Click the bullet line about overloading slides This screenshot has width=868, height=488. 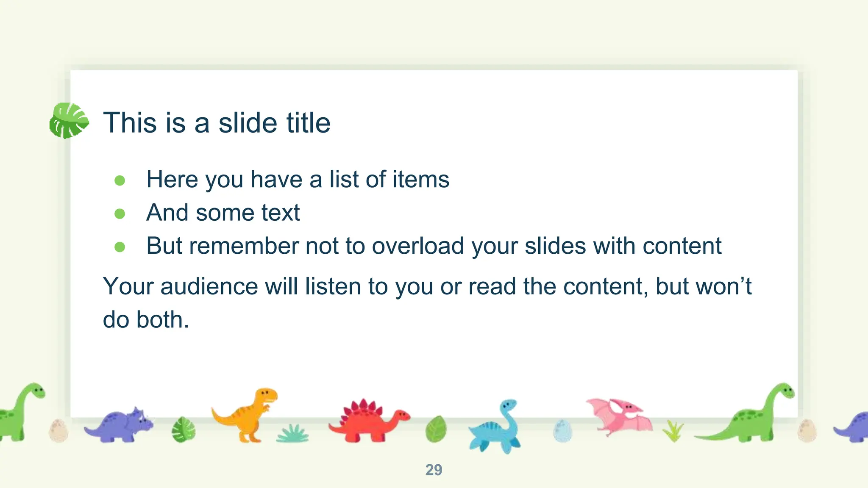(x=434, y=246)
